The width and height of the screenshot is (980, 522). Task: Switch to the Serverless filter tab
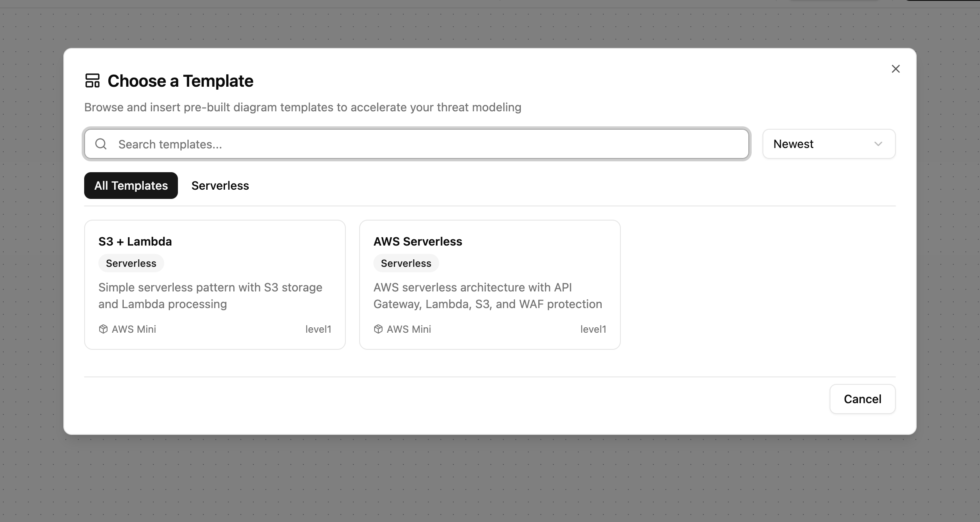[220, 185]
